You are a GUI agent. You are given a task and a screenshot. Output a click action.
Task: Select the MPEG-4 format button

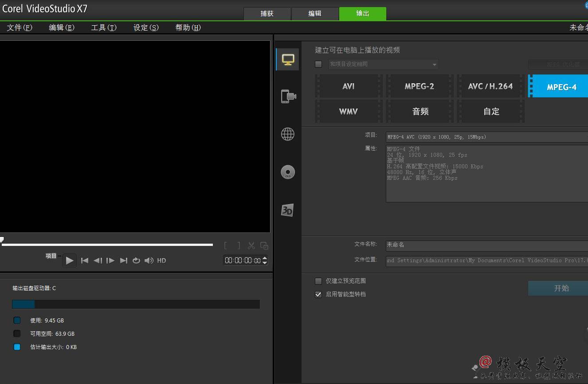pos(558,86)
